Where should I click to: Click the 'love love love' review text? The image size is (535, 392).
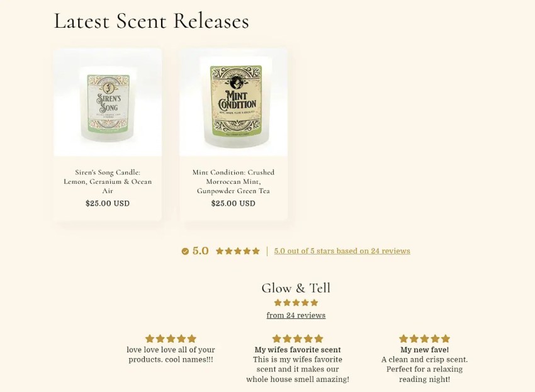(171, 354)
